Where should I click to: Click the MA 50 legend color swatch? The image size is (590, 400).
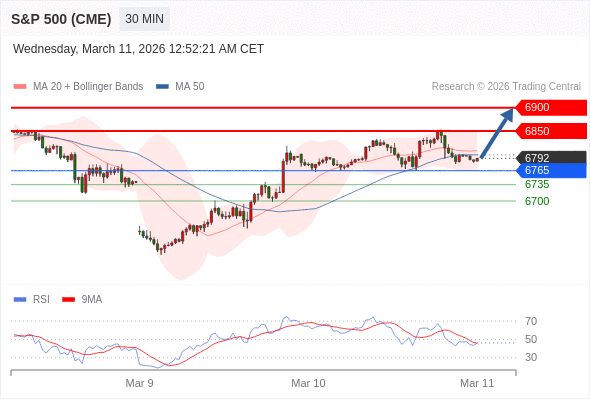pos(162,87)
